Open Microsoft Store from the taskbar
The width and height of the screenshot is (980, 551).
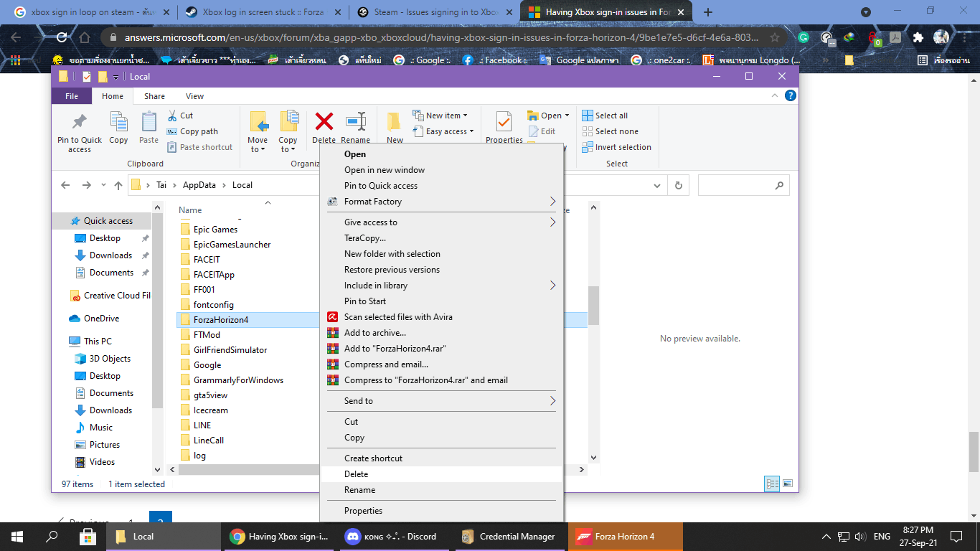pos(88,536)
